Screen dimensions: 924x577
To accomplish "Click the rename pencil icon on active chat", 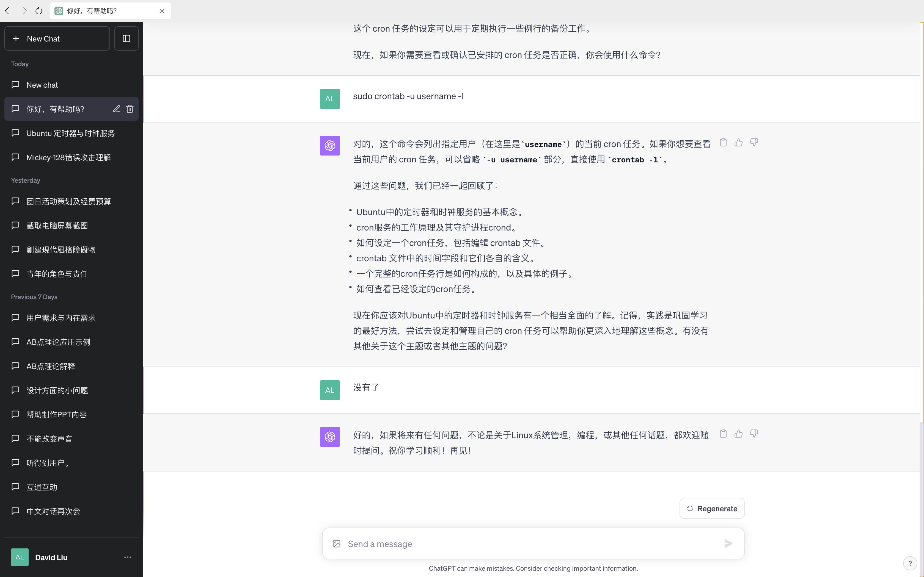I will click(116, 109).
